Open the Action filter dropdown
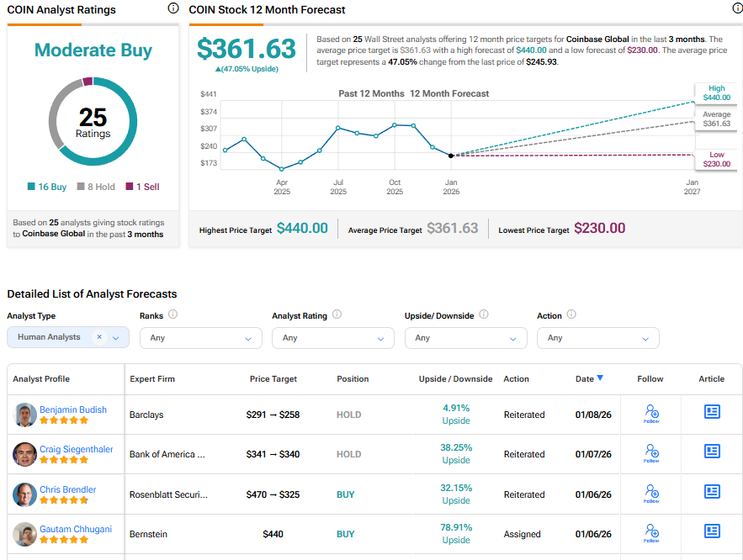 (597, 338)
